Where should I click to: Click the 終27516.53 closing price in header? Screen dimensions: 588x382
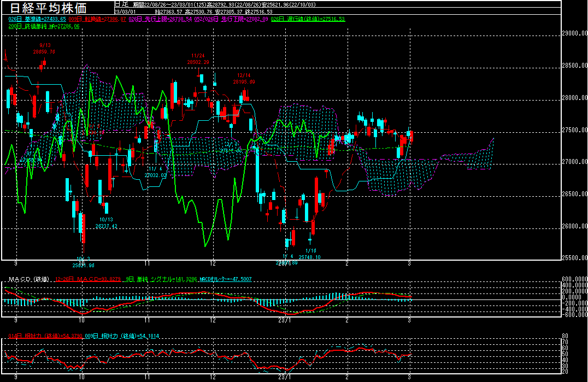point(258,11)
